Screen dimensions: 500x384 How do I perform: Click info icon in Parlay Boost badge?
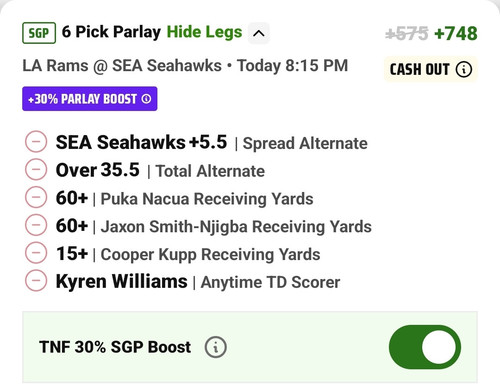pyautogui.click(x=146, y=99)
